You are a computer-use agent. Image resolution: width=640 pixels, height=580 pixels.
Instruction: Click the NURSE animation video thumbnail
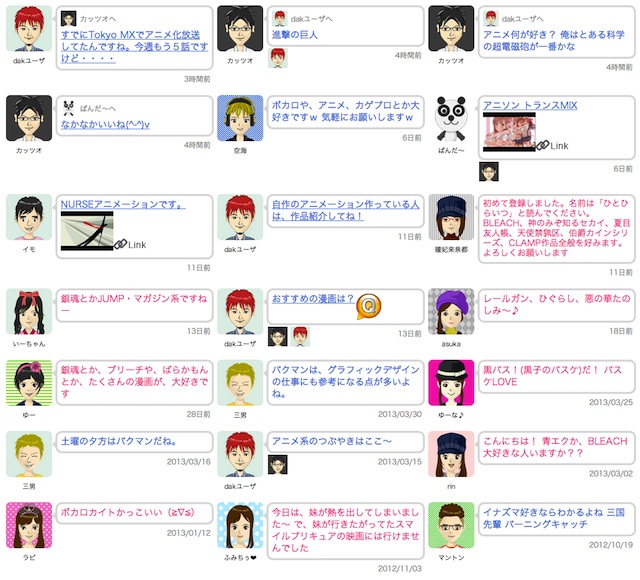(x=87, y=231)
